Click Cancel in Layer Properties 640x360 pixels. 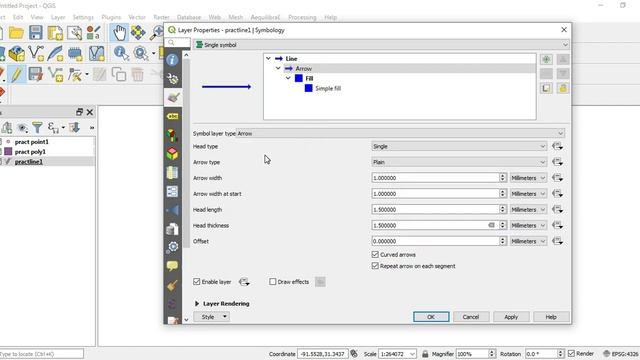pos(471,317)
